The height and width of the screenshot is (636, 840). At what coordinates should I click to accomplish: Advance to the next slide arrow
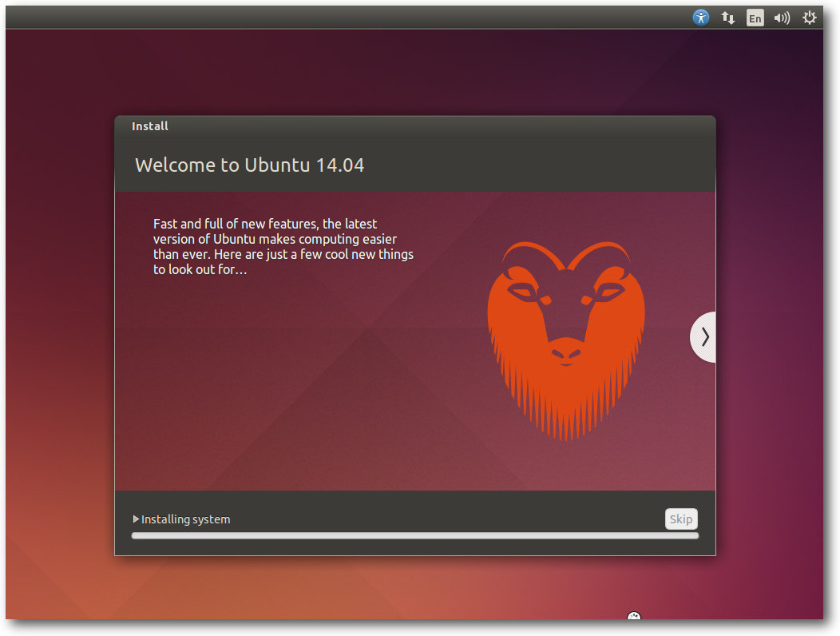point(703,336)
